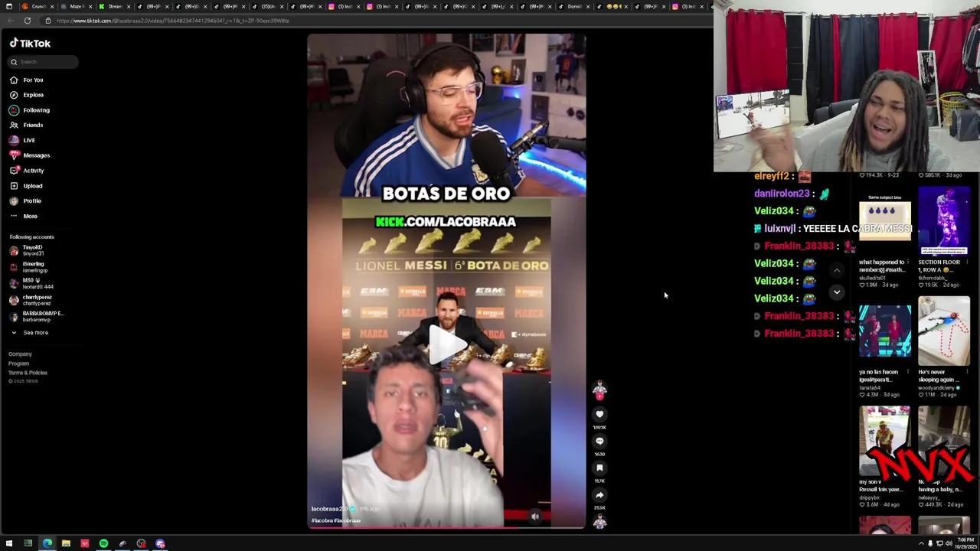This screenshot has width=980, height=551.
Task: Like the video with heart icon
Action: (599, 414)
